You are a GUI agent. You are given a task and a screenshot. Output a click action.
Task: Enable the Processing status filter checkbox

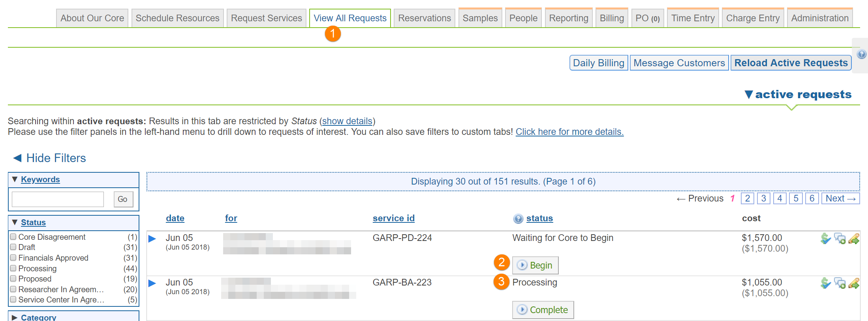click(x=13, y=268)
